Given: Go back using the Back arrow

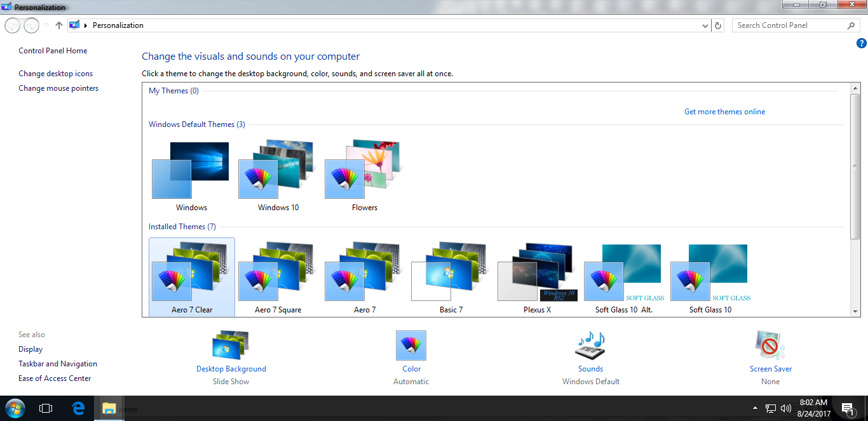Looking at the screenshot, I should 13,25.
